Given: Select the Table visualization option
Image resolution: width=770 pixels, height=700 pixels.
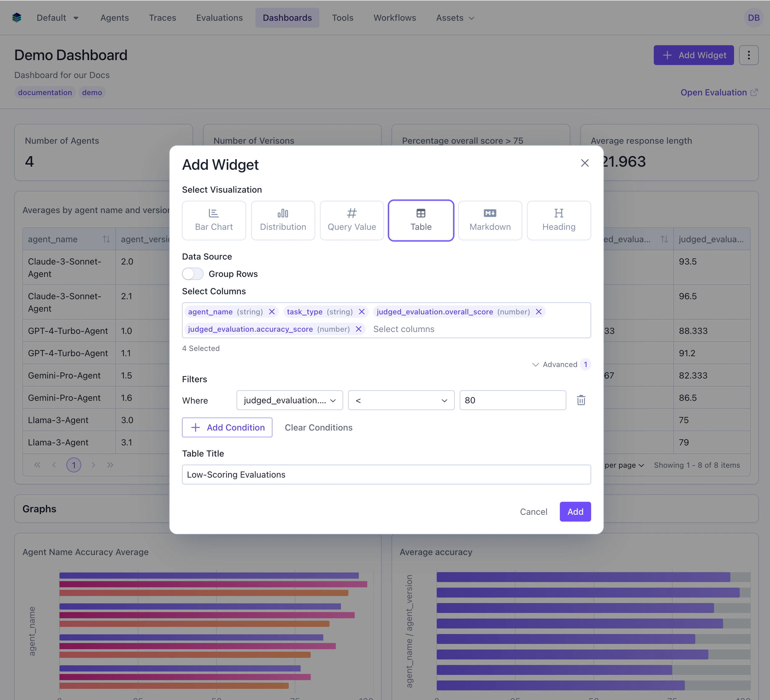Looking at the screenshot, I should pos(421,220).
